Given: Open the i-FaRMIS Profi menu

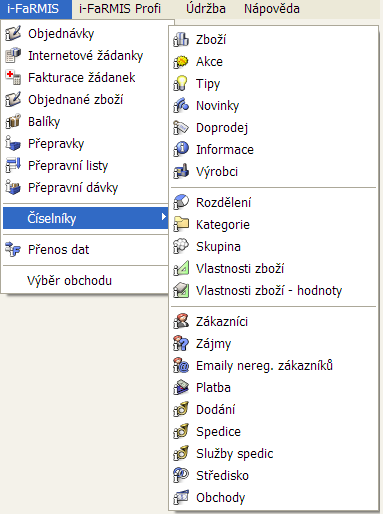Looking at the screenshot, I should pos(120,9).
